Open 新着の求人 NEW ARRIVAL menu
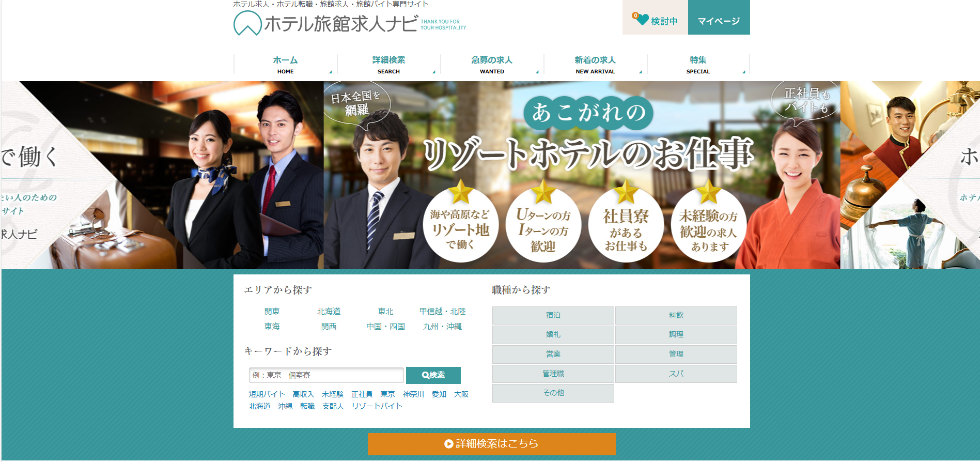The image size is (980, 462). (595, 65)
